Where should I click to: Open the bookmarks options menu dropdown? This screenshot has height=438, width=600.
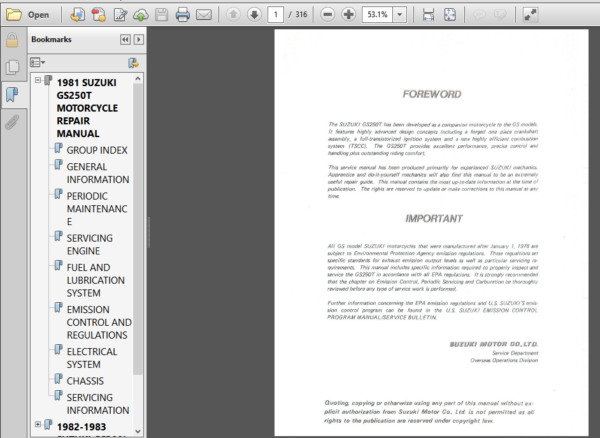(x=38, y=62)
